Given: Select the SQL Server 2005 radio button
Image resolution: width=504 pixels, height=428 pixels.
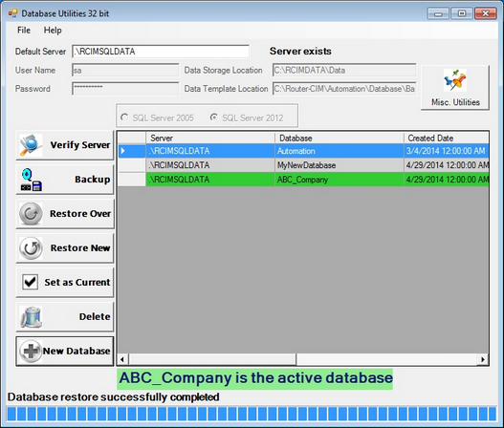Looking at the screenshot, I should [x=124, y=118].
